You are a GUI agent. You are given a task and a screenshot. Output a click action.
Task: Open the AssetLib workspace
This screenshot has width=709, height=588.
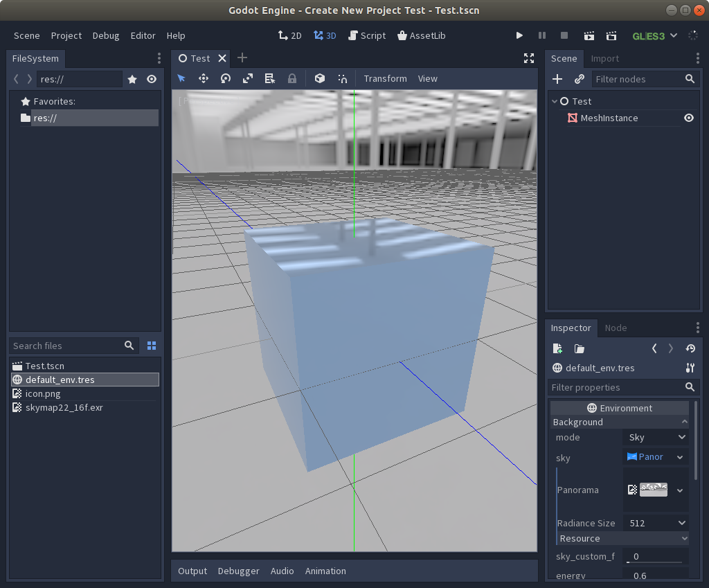point(422,36)
